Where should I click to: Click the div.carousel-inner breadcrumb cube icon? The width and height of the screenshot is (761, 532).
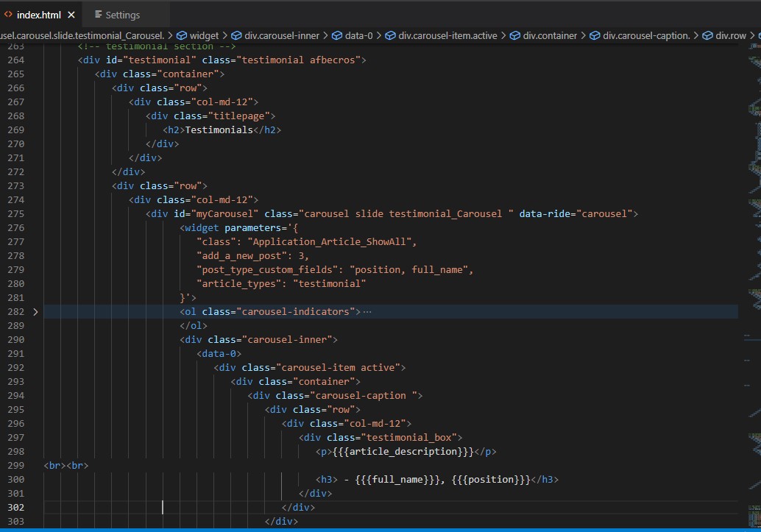(236, 35)
